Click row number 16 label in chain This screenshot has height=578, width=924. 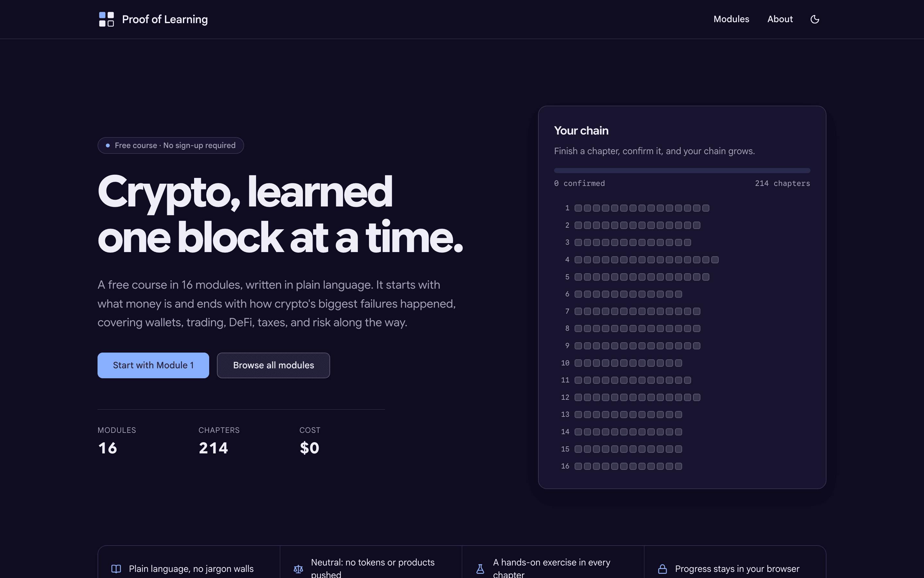(565, 466)
